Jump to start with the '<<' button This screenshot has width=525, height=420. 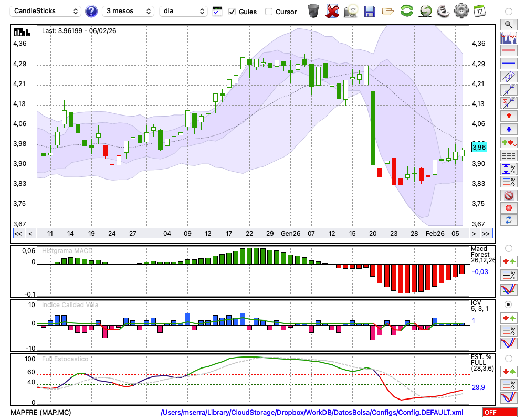pos(18,234)
